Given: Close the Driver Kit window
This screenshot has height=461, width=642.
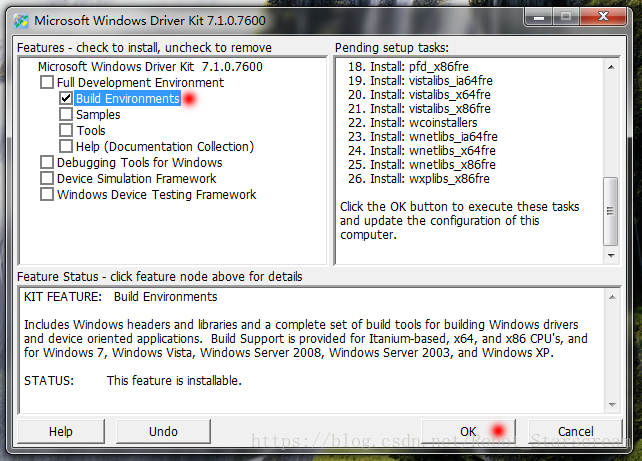Looking at the screenshot, I should 603,17.
